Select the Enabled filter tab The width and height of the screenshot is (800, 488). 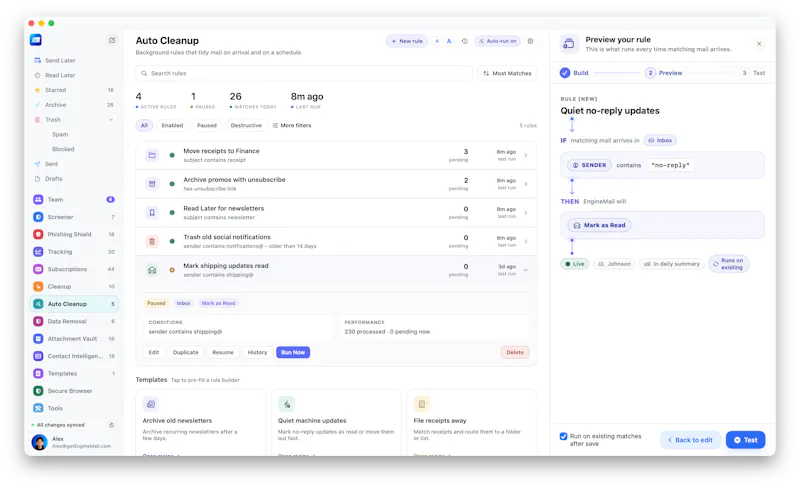click(x=172, y=126)
